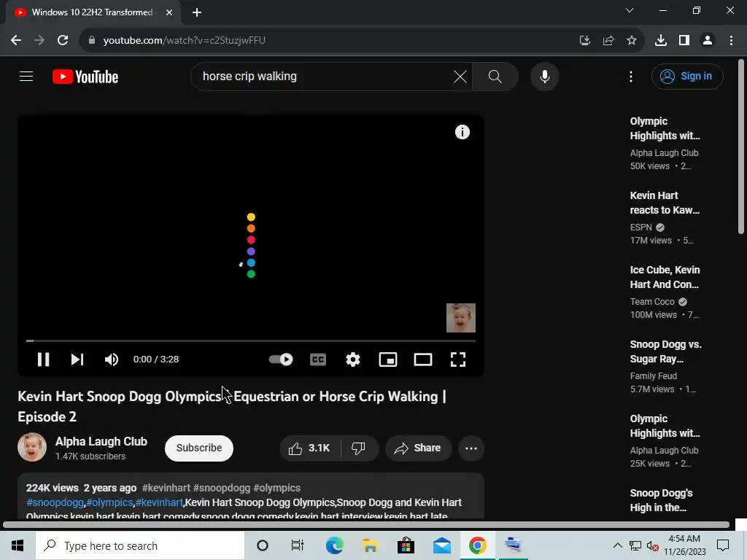Viewport: 747px width, 560px height.
Task: Open Kevin Hart reacts to Kaw... video
Action: 665,203
